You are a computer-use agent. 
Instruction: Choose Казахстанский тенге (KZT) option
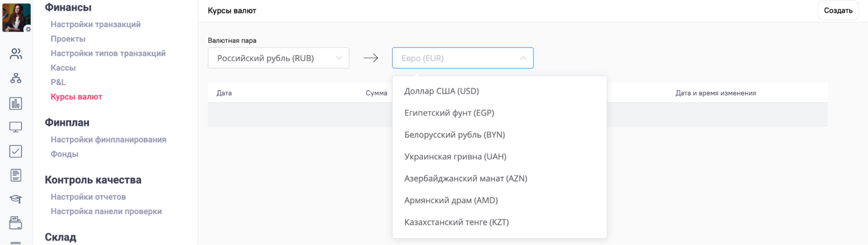(x=499, y=222)
